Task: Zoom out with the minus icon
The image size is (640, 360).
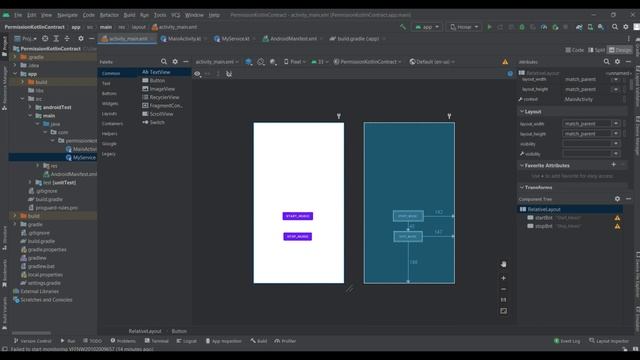Action: pyautogui.click(x=504, y=289)
